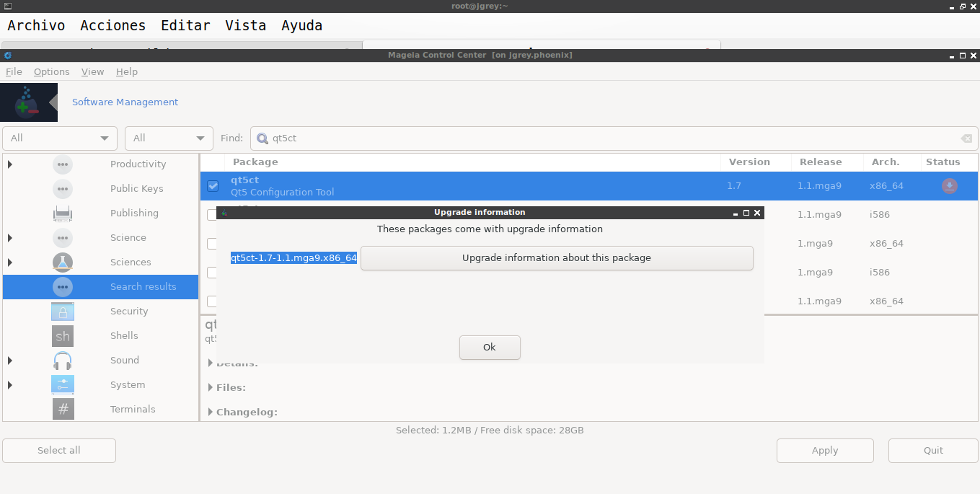Sort by the Release column header
Viewport: 980px width, 494px height.
click(827, 162)
